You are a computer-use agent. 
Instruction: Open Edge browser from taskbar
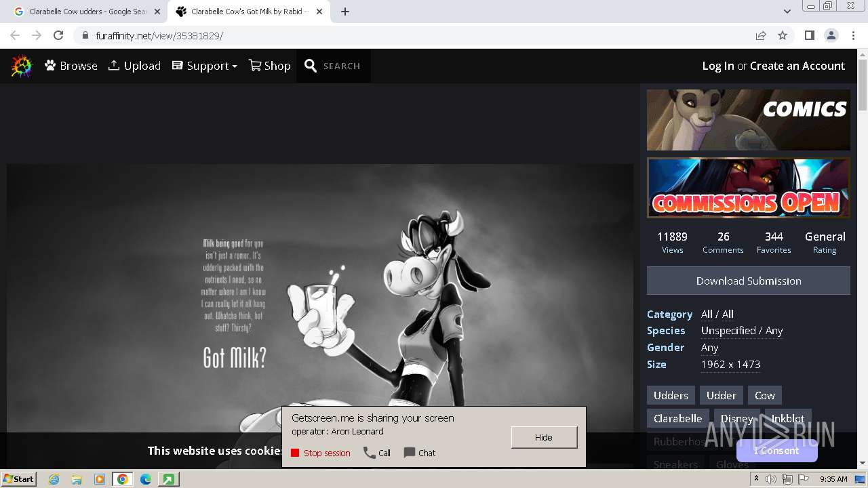146,479
